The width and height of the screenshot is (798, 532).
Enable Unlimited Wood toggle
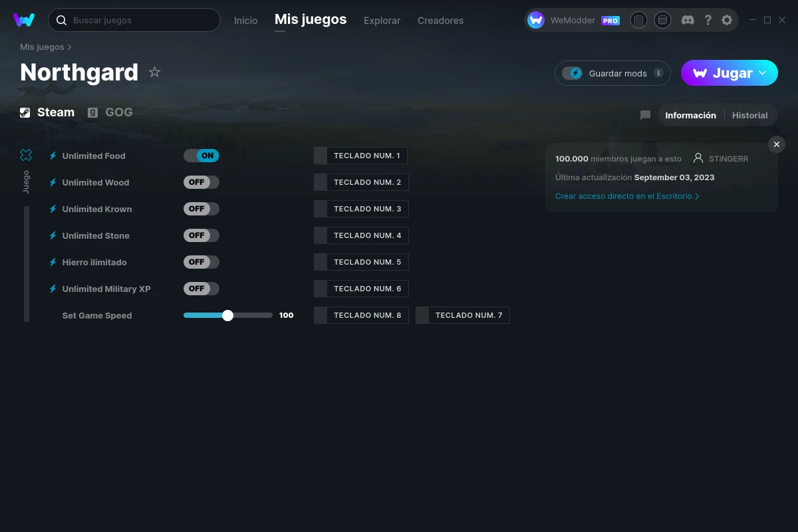click(x=201, y=182)
